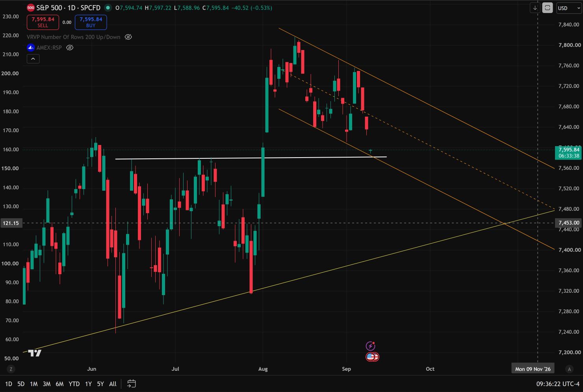Click the −40.52 (−0.53%) change value
This screenshot has height=392, width=583.
(251, 8)
